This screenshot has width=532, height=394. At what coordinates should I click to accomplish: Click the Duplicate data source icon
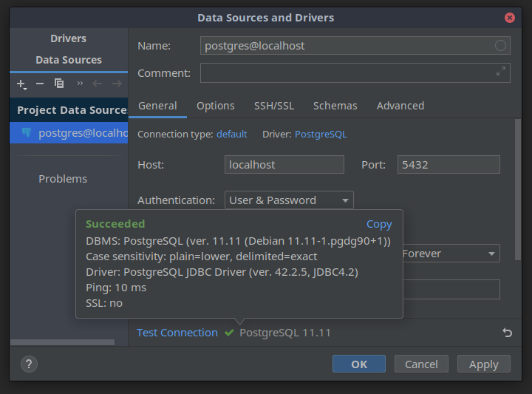59,83
